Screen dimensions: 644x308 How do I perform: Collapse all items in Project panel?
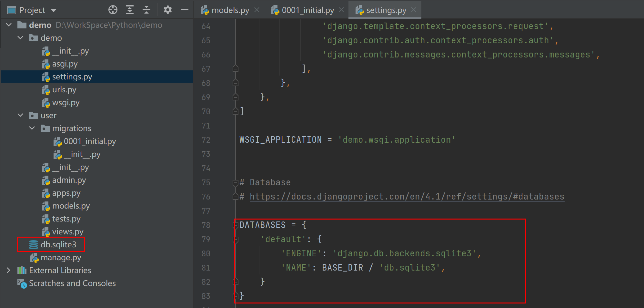(146, 10)
